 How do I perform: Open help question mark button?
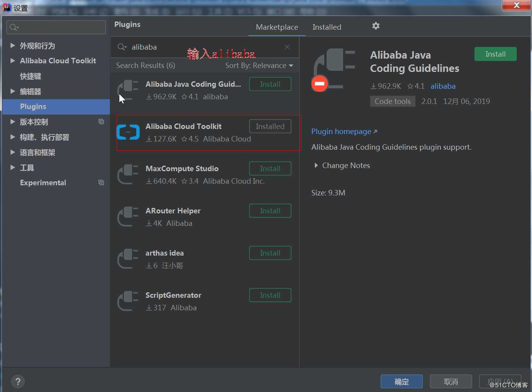tap(18, 382)
